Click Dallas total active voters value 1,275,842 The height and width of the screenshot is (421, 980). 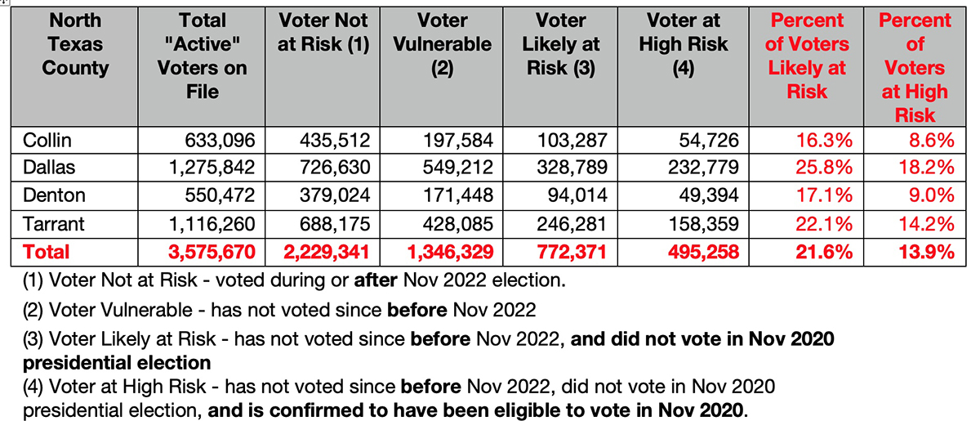[x=202, y=168]
